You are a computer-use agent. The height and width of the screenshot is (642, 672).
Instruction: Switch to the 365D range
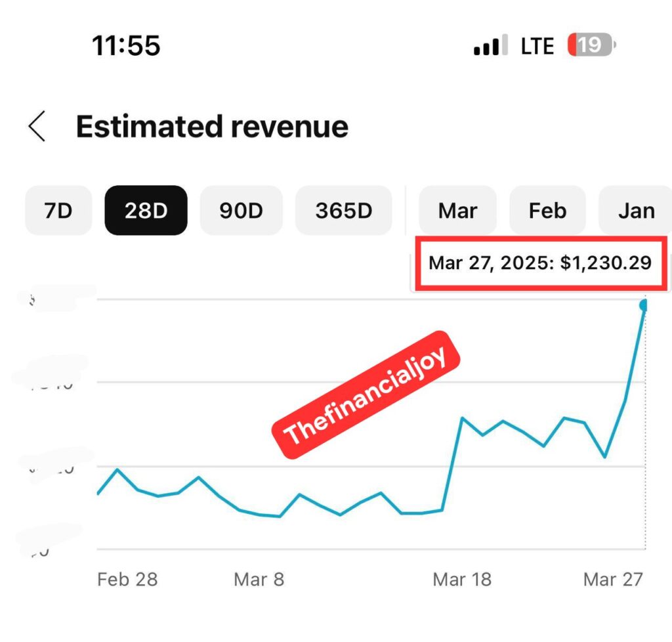[343, 211]
